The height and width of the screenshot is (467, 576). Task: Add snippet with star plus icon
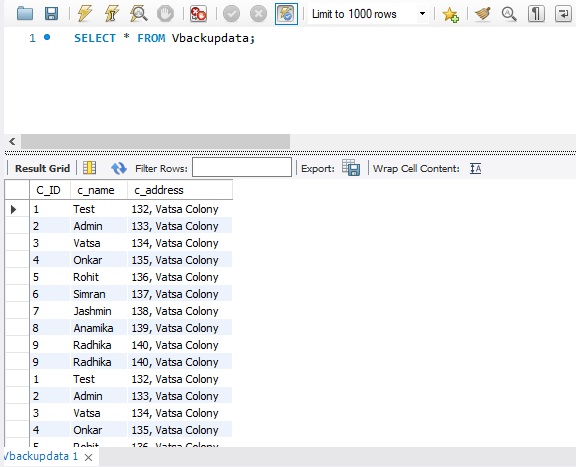(x=450, y=14)
